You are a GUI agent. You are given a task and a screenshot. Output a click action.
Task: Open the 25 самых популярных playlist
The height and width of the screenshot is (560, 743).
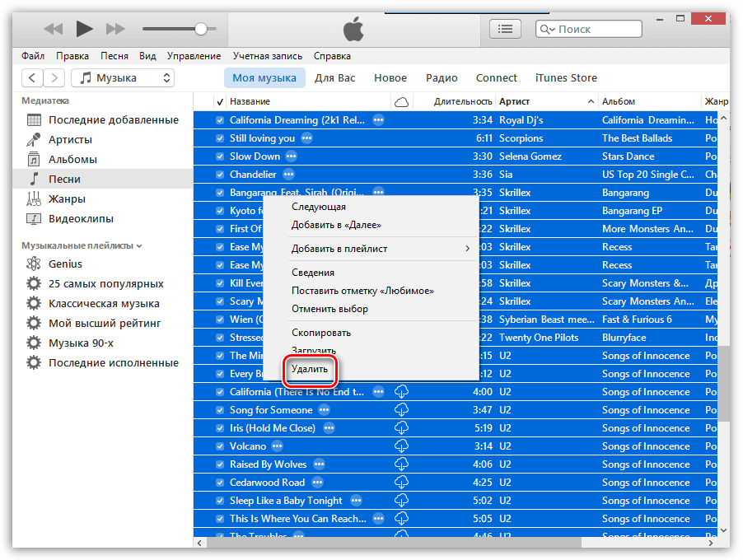(102, 284)
